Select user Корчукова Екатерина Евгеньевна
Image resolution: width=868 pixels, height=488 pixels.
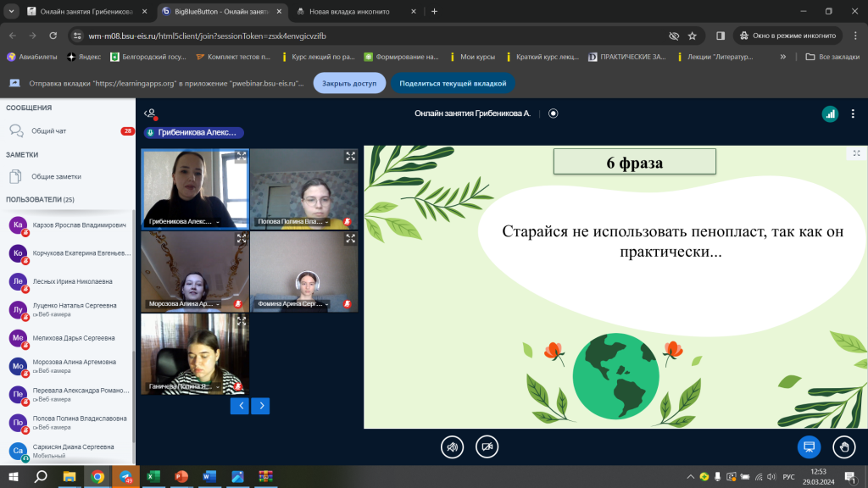[68, 253]
